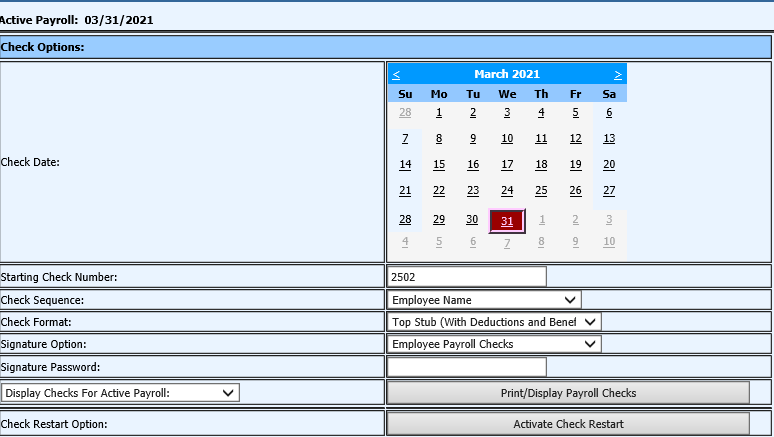Select April 10 in next month
Screen dimensions: 774x437
pyautogui.click(x=609, y=242)
